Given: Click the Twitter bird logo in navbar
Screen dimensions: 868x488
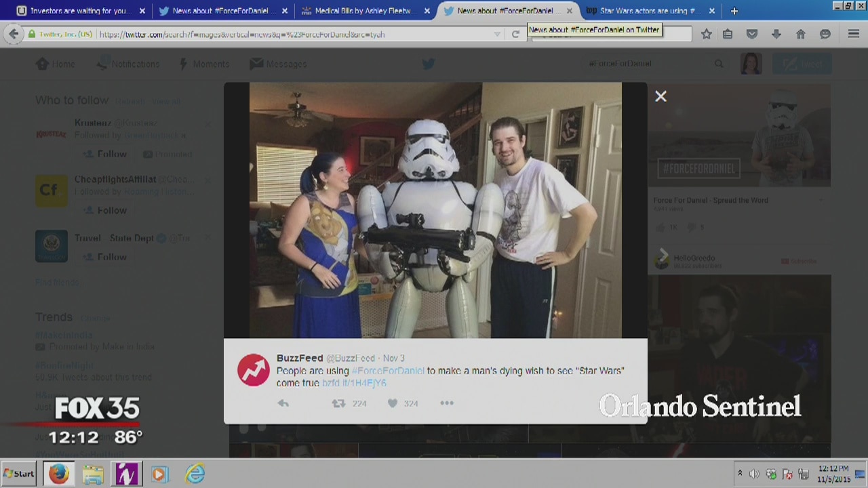Looking at the screenshot, I should tap(428, 64).
